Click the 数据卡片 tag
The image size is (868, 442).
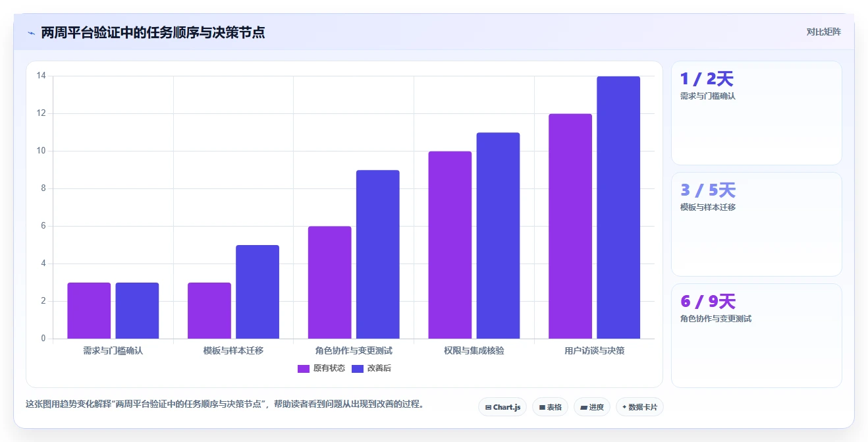(x=639, y=407)
